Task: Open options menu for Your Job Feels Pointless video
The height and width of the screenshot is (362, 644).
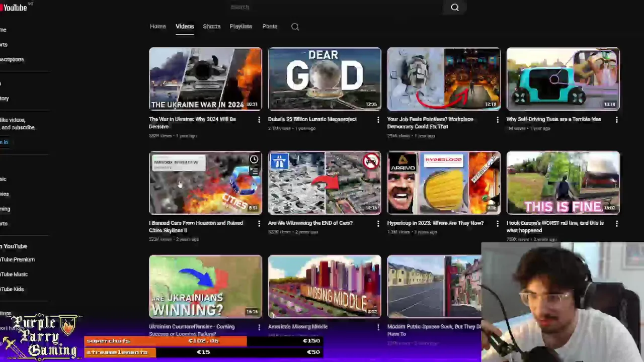Action: click(498, 120)
